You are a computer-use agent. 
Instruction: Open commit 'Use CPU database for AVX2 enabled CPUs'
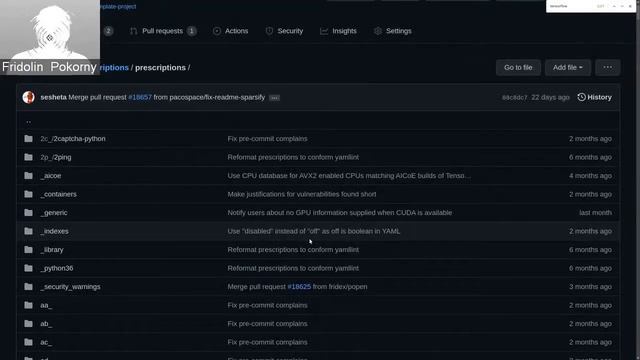pos(349,176)
